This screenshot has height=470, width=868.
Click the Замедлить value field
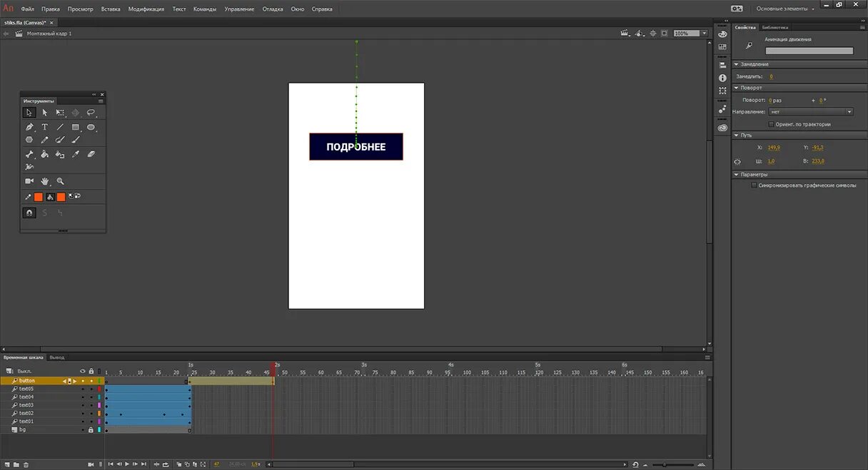[x=771, y=76]
